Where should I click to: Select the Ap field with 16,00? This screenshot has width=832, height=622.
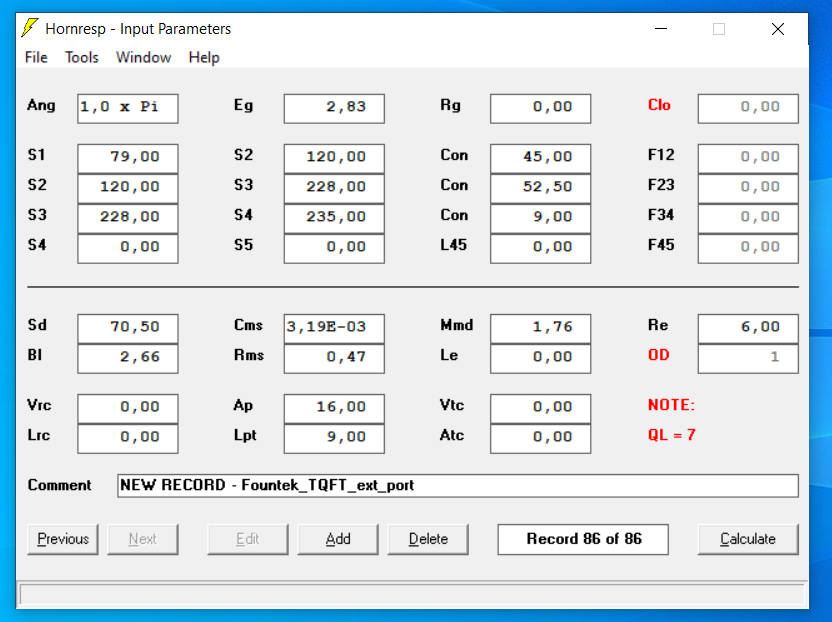click(334, 409)
